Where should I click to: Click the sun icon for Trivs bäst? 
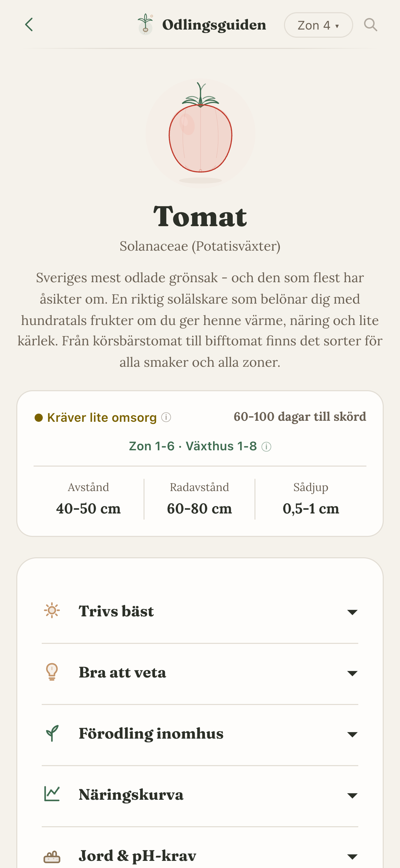tap(52, 611)
